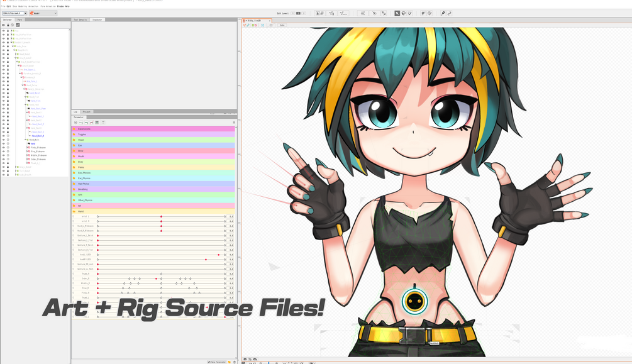Click the New Parameter button
Image resolution: width=632 pixels, height=364 pixels.
pyautogui.click(x=217, y=362)
